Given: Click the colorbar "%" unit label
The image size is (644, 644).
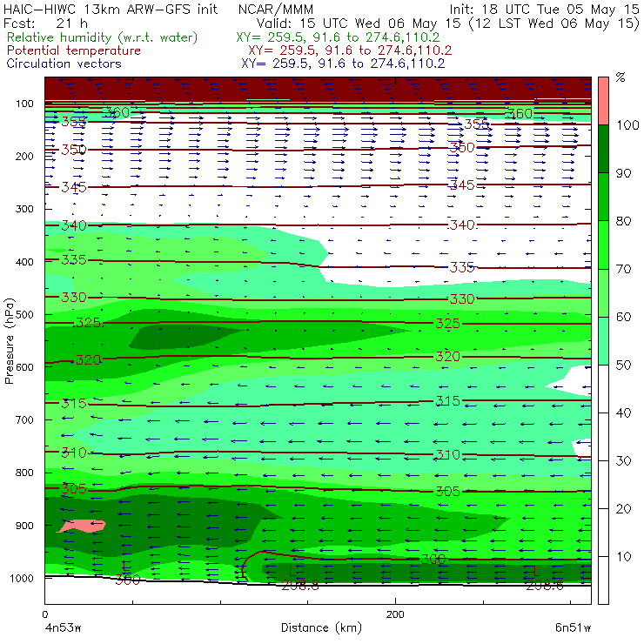Looking at the screenshot, I should pyautogui.click(x=621, y=77).
